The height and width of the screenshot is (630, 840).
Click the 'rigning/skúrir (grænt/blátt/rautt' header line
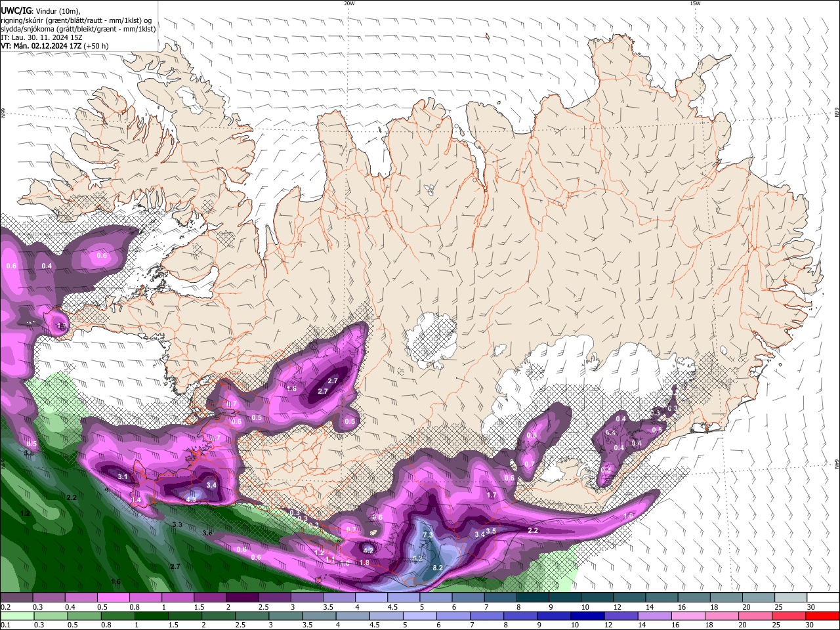(76, 20)
